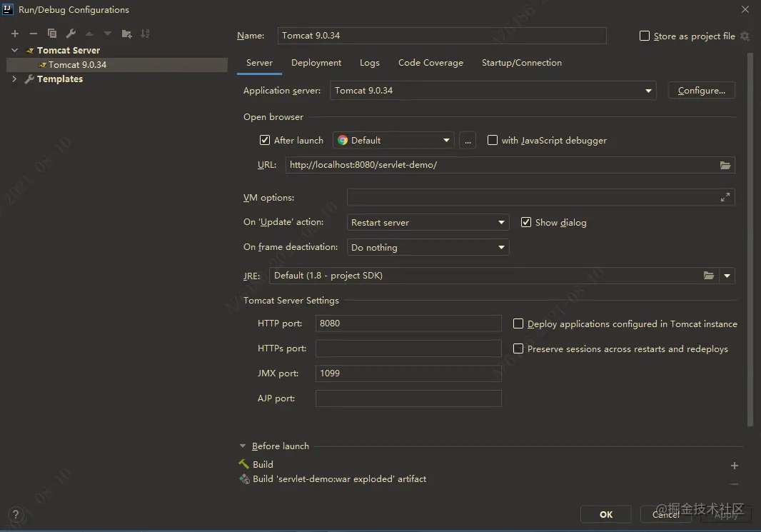Sort configurations alphabetically
This screenshot has width=761, height=532.
tap(145, 34)
